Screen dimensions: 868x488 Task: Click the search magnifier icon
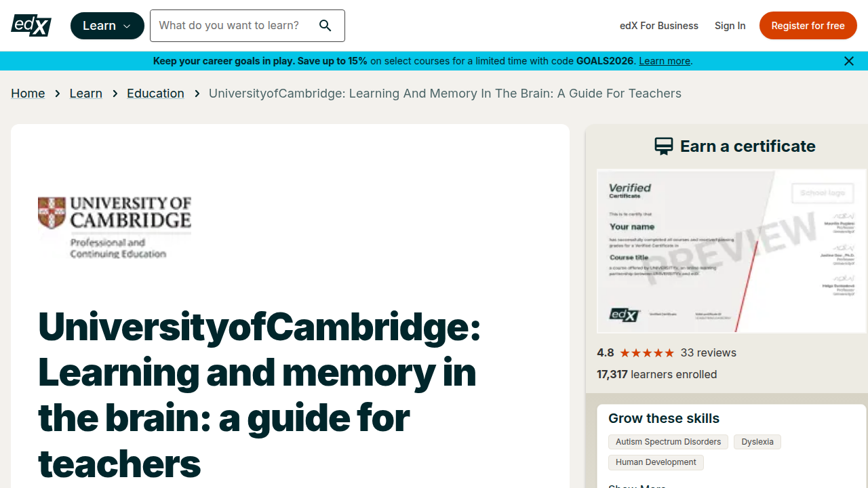[325, 26]
